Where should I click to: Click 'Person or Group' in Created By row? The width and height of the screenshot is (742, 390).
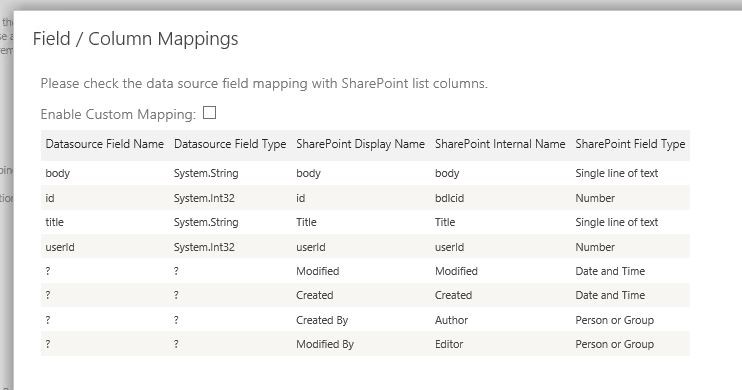pyautogui.click(x=614, y=320)
